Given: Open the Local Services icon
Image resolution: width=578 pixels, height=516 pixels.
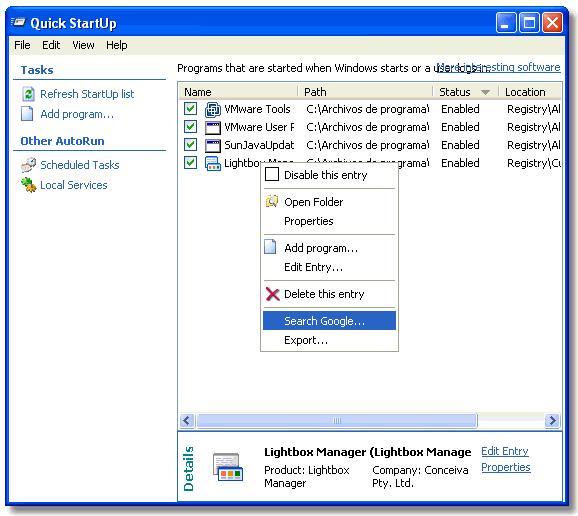Looking at the screenshot, I should 28,185.
